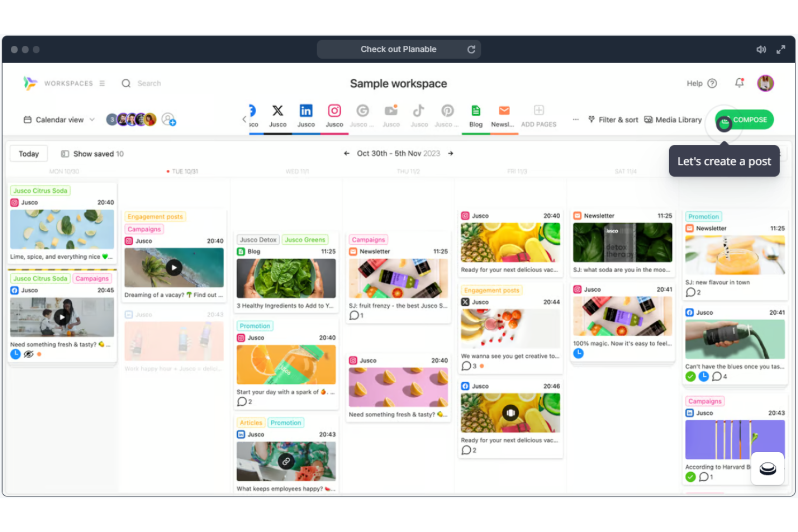This screenshot has height=532, width=798.
Task: Click the Jusco Greens label
Action: 305,240
